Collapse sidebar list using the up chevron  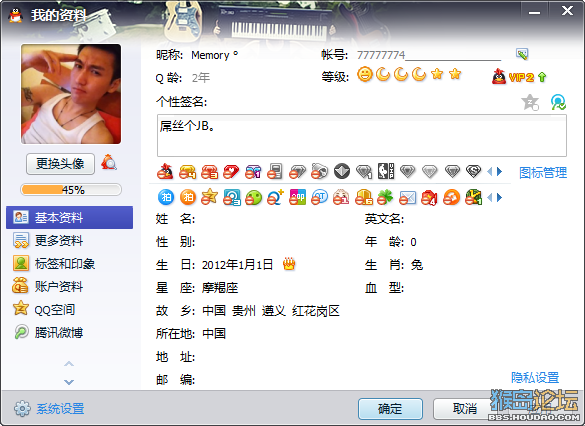point(69,363)
